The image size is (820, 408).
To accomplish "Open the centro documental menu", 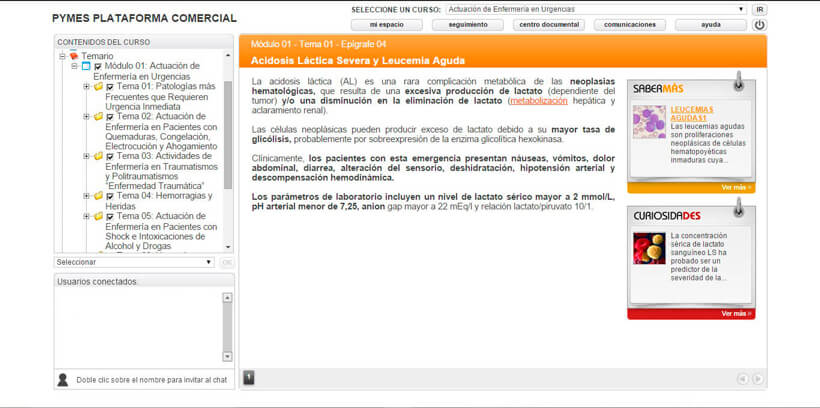I will 549,25.
